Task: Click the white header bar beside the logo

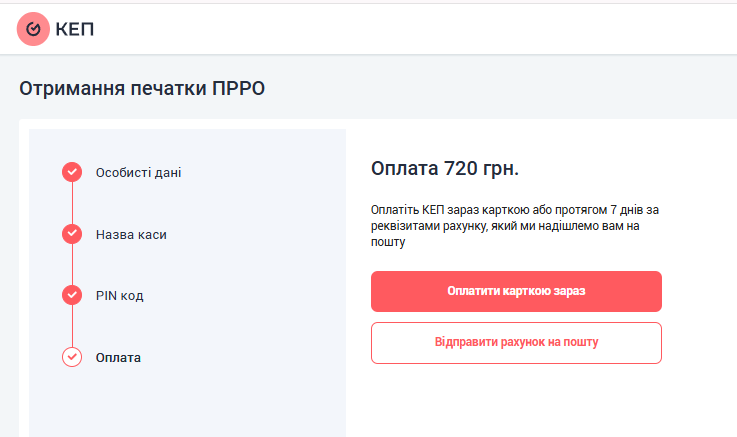Action: (414, 29)
